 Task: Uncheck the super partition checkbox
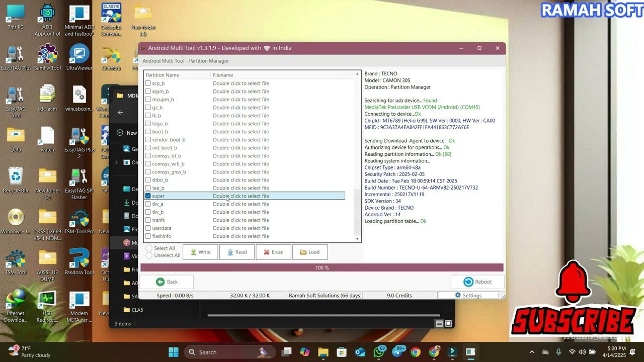[148, 196]
